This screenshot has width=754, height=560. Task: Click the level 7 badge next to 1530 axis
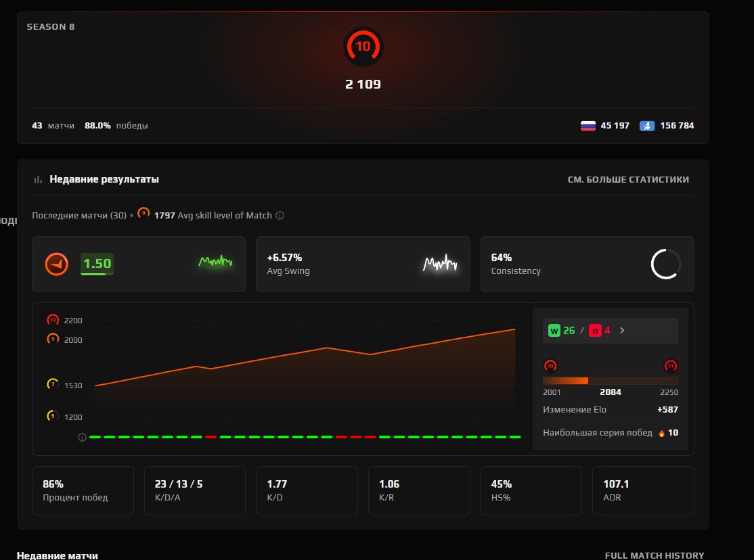tap(52, 384)
